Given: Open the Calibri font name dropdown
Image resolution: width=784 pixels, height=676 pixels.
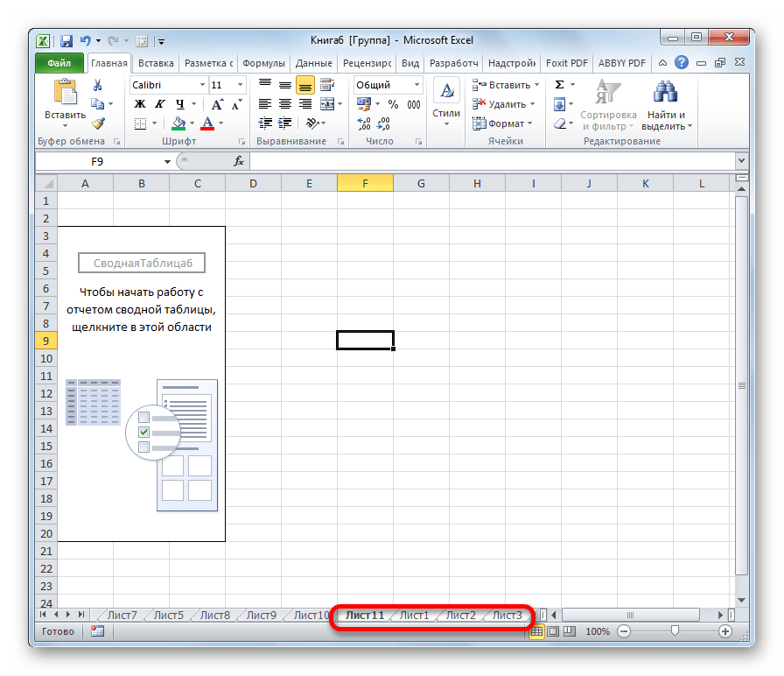Looking at the screenshot, I should pyautogui.click(x=202, y=85).
